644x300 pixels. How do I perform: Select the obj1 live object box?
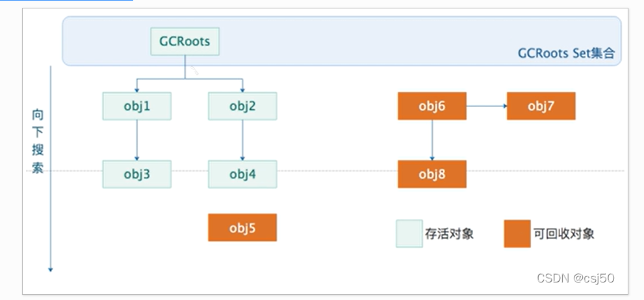[136, 106]
